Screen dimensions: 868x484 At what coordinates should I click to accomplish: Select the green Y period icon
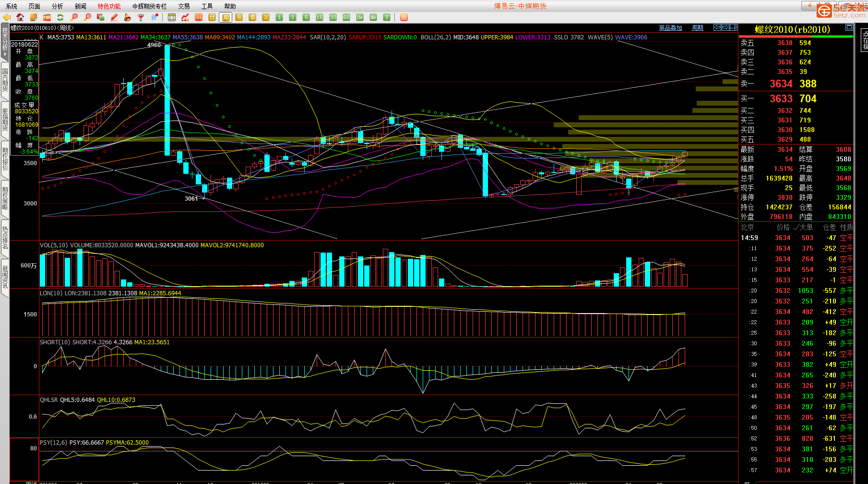[x=387, y=17]
